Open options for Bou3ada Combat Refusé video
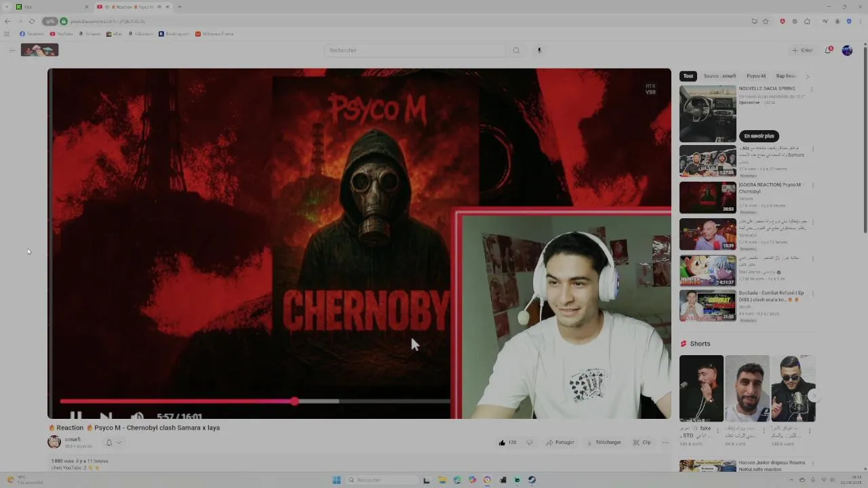Image resolution: width=868 pixels, height=488 pixels. tap(812, 294)
